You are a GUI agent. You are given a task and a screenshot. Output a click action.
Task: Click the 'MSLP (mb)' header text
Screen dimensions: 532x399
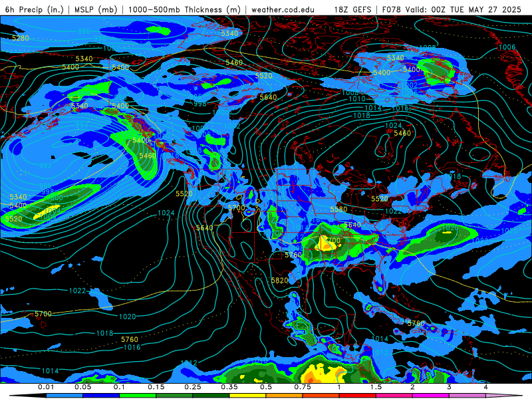96,9
